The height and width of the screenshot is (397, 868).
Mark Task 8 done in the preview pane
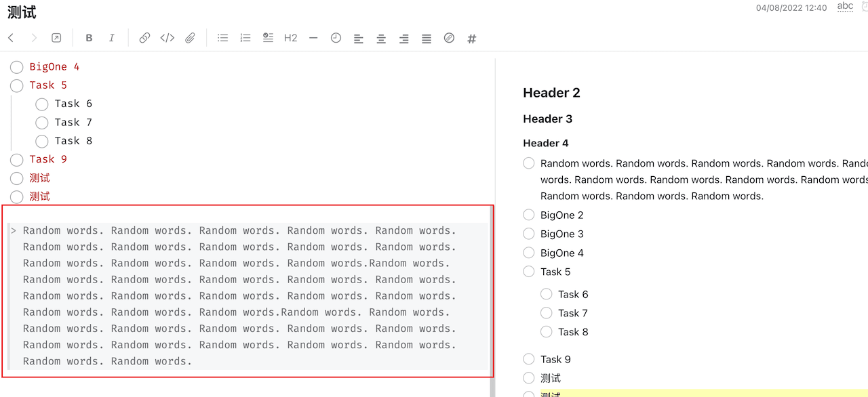coord(547,332)
